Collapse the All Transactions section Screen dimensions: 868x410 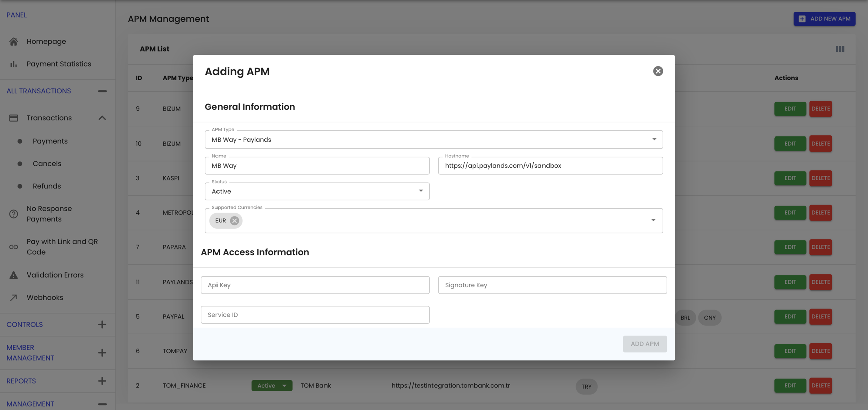click(x=102, y=91)
